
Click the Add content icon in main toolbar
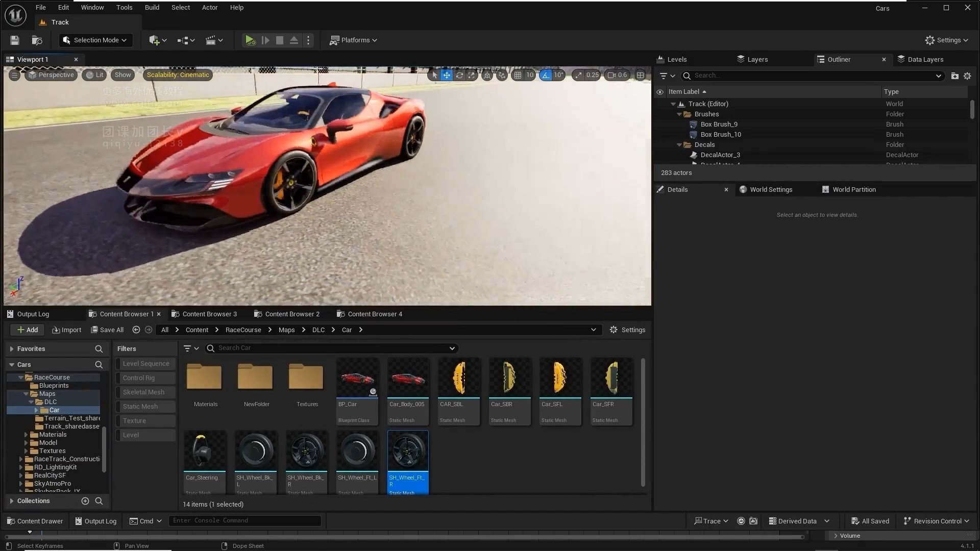(154, 40)
